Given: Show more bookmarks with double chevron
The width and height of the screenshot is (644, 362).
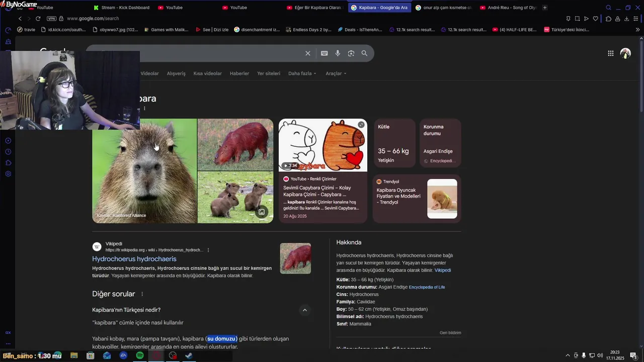Looking at the screenshot, I should (638, 30).
